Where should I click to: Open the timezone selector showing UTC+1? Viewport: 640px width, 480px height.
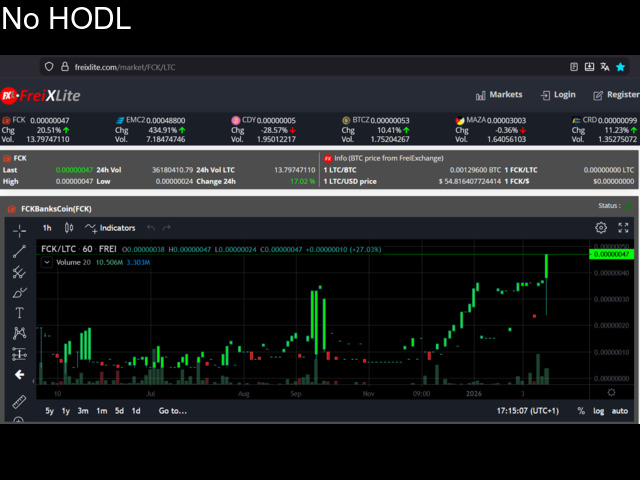[527, 411]
